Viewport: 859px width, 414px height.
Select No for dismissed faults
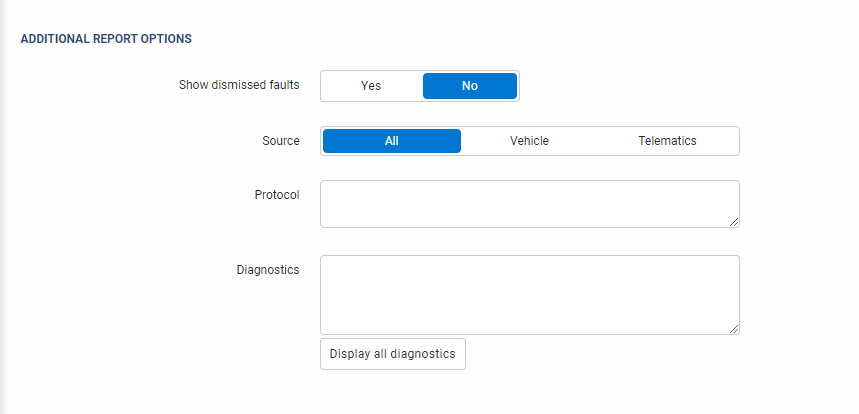click(469, 86)
